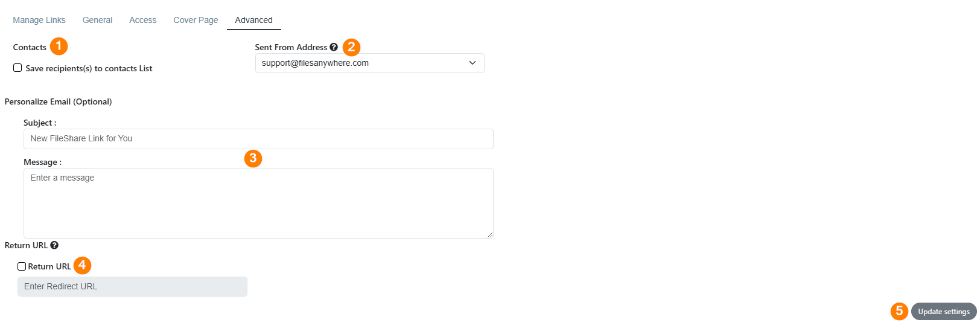The image size is (980, 331).
Task: Click orange marker number 5
Action: pyautogui.click(x=899, y=311)
